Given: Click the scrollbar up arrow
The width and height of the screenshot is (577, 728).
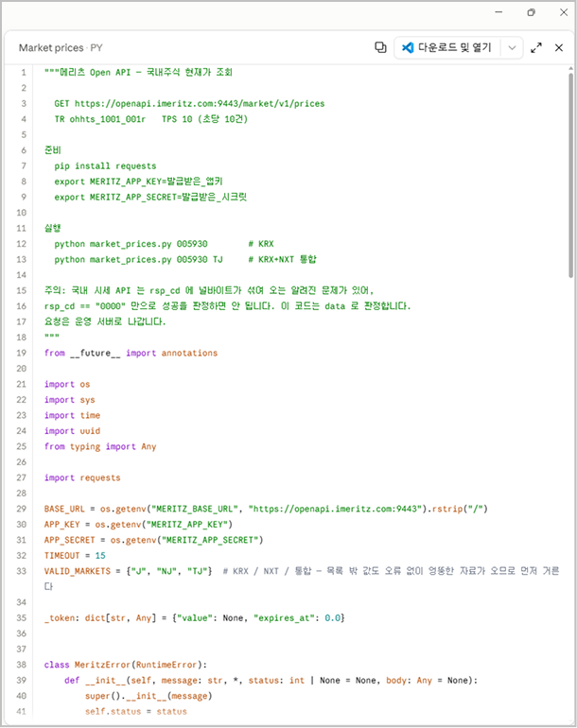Looking at the screenshot, I should coord(571,69).
